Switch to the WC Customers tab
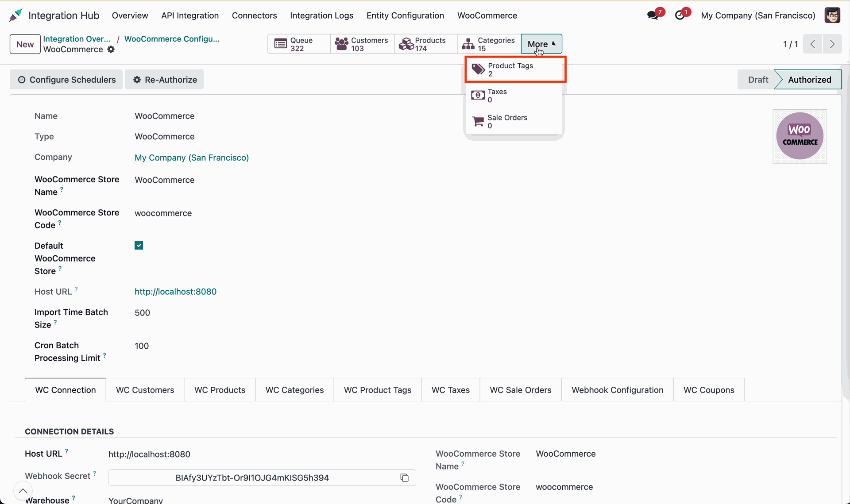 145,390
